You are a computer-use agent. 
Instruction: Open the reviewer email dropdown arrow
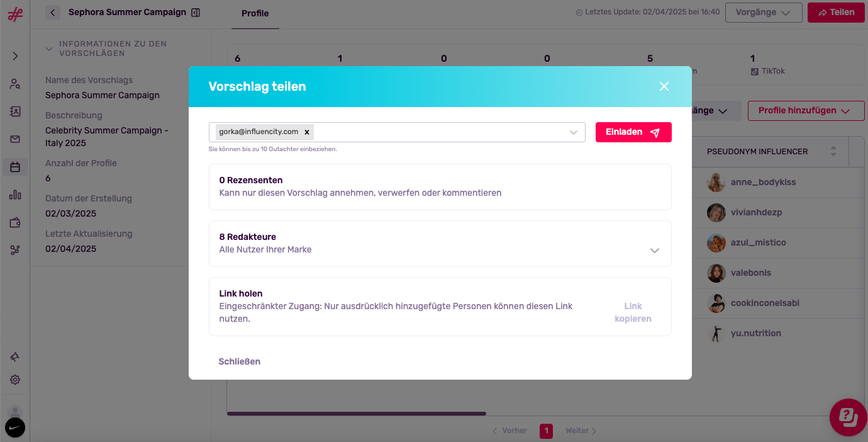tap(574, 132)
